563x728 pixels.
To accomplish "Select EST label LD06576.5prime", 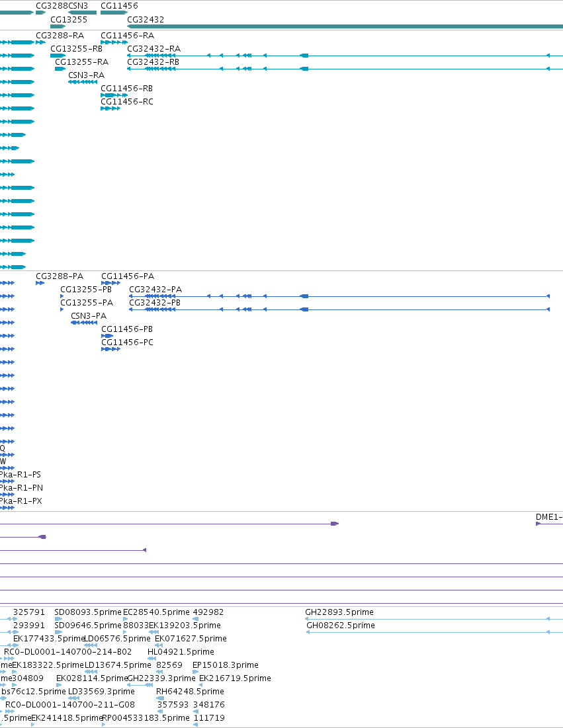I will pyautogui.click(x=118, y=639).
